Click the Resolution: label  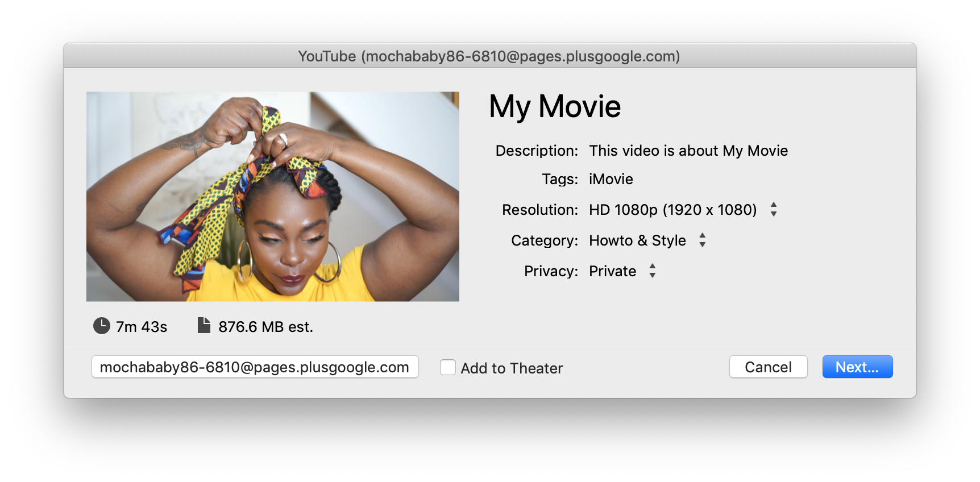click(x=540, y=210)
